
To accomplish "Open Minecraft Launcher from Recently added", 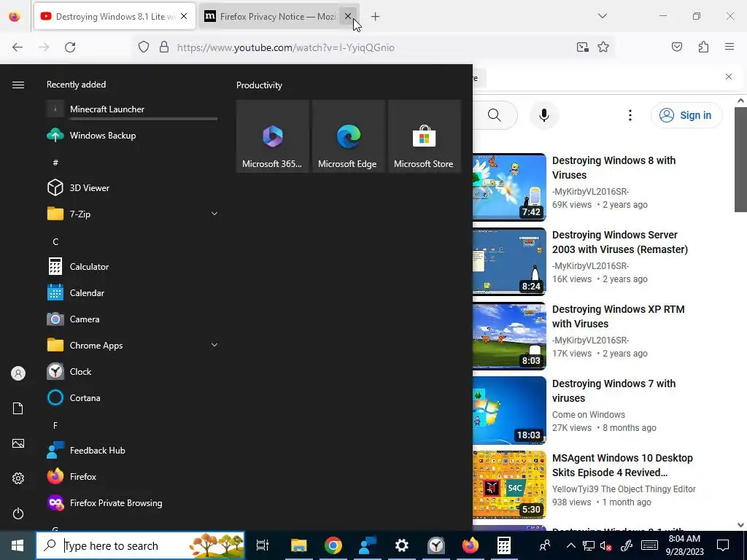I will [132, 109].
